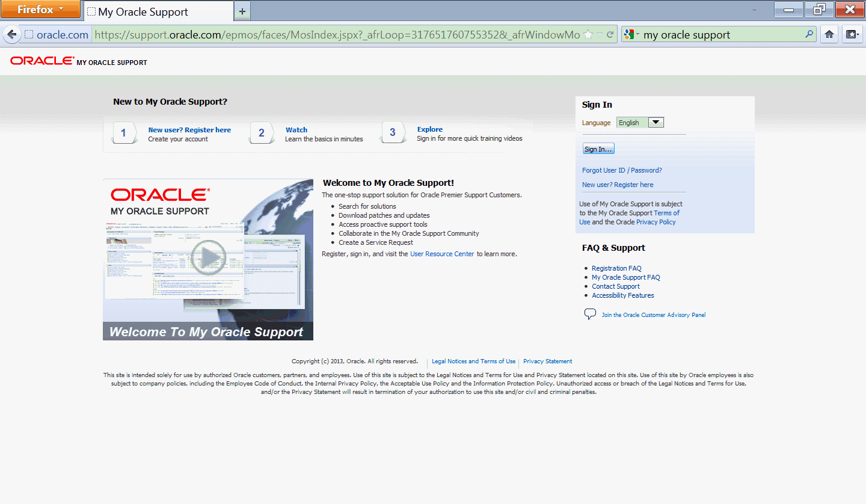This screenshot has width=866, height=504.
Task: Open Forgot User ID / Password link
Action: coord(622,170)
